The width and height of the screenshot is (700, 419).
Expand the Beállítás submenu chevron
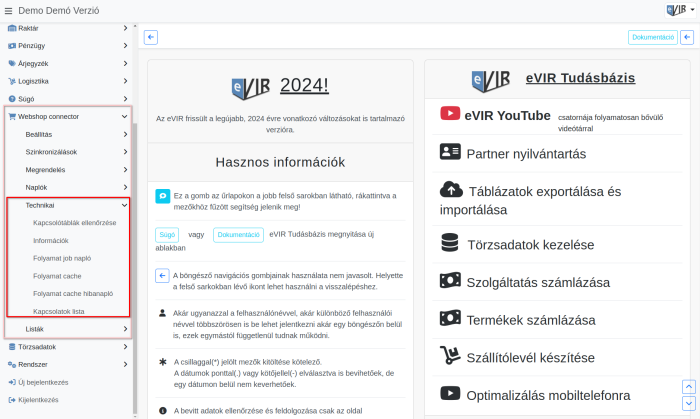coord(125,134)
